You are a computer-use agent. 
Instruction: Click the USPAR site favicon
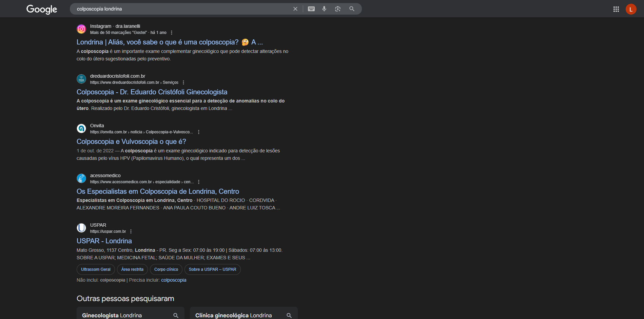click(x=81, y=228)
